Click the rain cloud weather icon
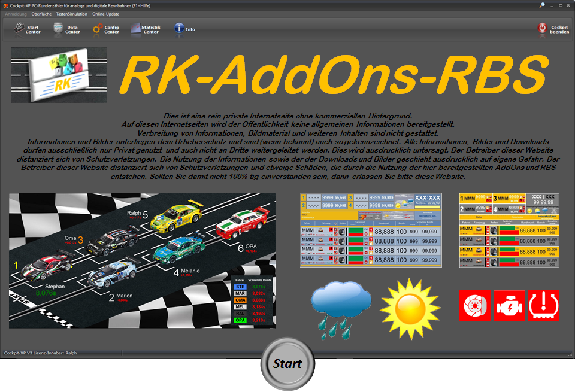This screenshot has height=392, width=575. click(341, 310)
